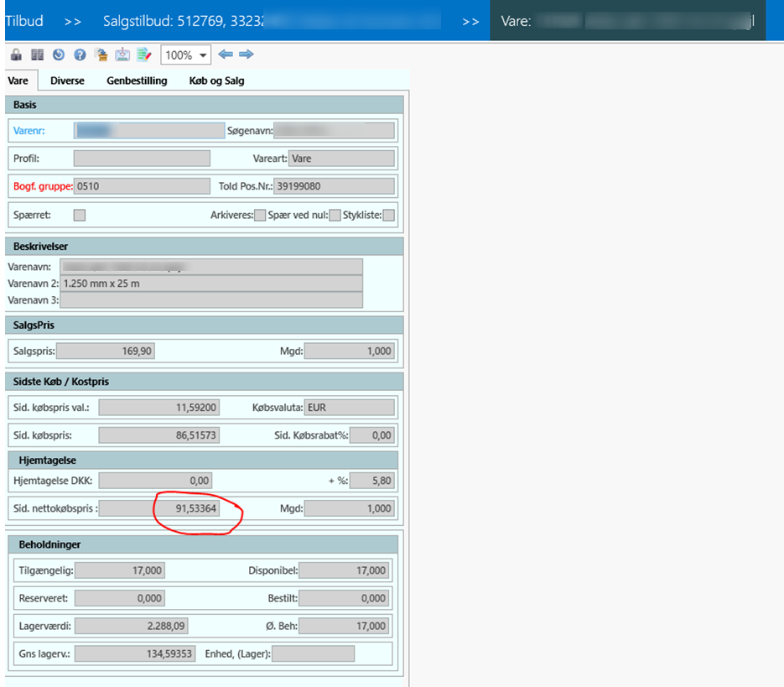Click the empty Varenavn 3 field
Screen dimensions: 784x687
(x=211, y=299)
